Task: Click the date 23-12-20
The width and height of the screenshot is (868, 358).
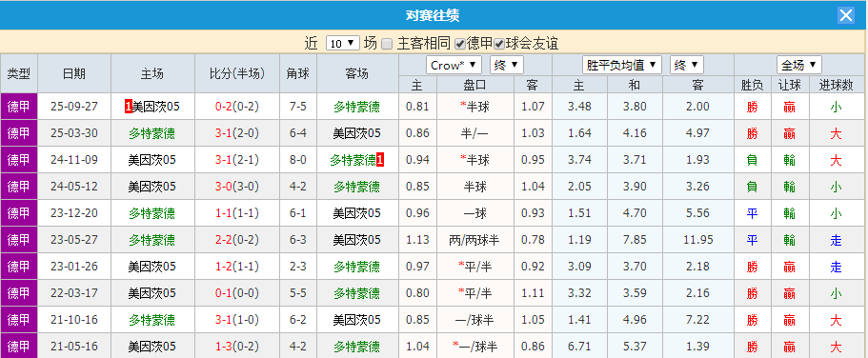Action: coord(74,213)
